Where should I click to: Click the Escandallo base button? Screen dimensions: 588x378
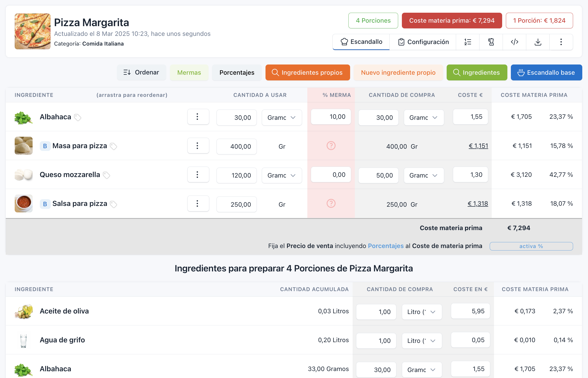[x=546, y=72]
